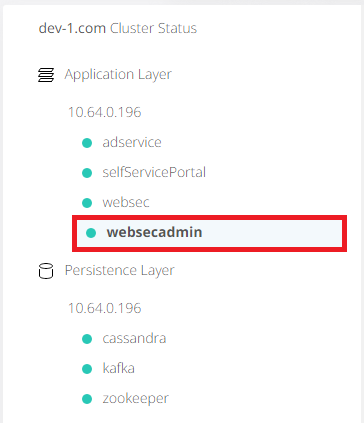364x423 pixels.
Task: Collapse the Persistence Layer section heading
Action: point(119,270)
